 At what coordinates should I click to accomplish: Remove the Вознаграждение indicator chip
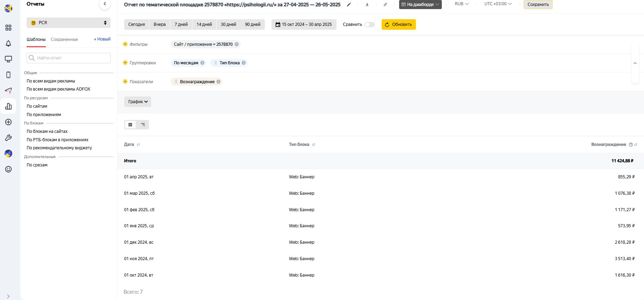(x=219, y=81)
